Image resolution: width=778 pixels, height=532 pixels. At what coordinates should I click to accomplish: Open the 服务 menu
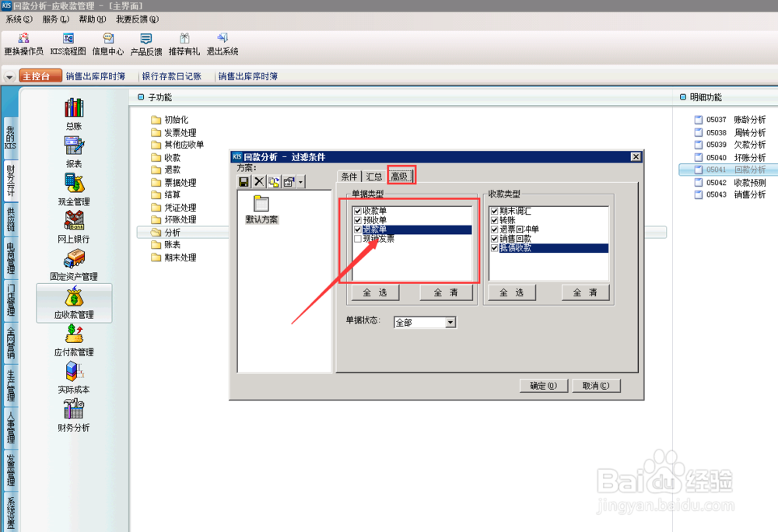[55, 19]
